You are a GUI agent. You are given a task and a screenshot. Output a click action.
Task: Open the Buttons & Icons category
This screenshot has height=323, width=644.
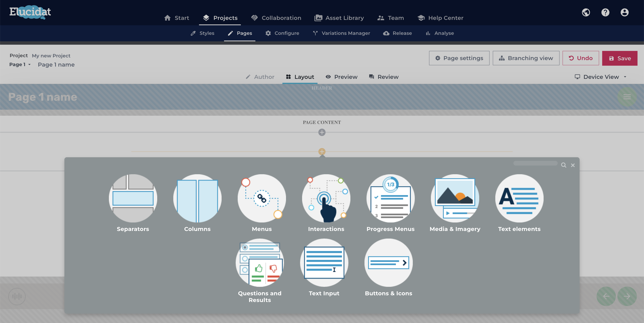pyautogui.click(x=388, y=268)
